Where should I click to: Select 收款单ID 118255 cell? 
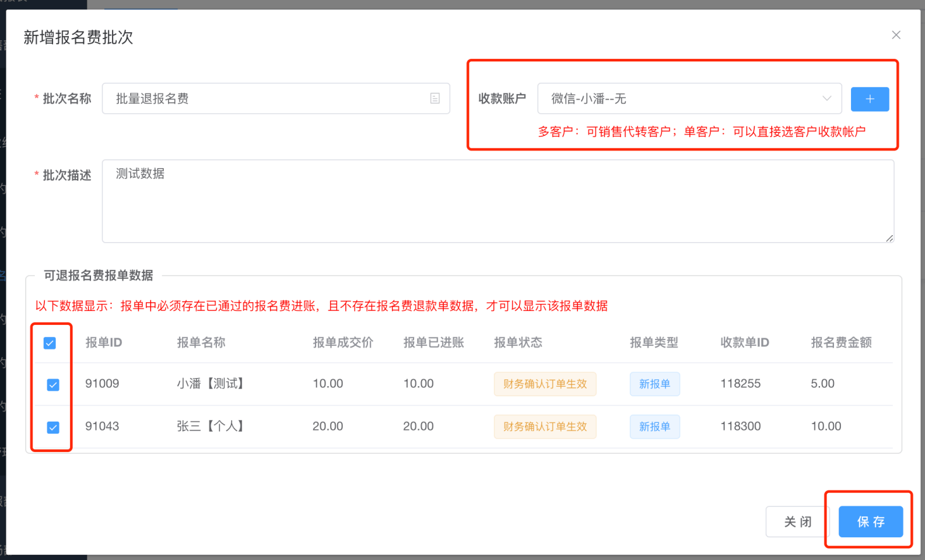point(740,384)
